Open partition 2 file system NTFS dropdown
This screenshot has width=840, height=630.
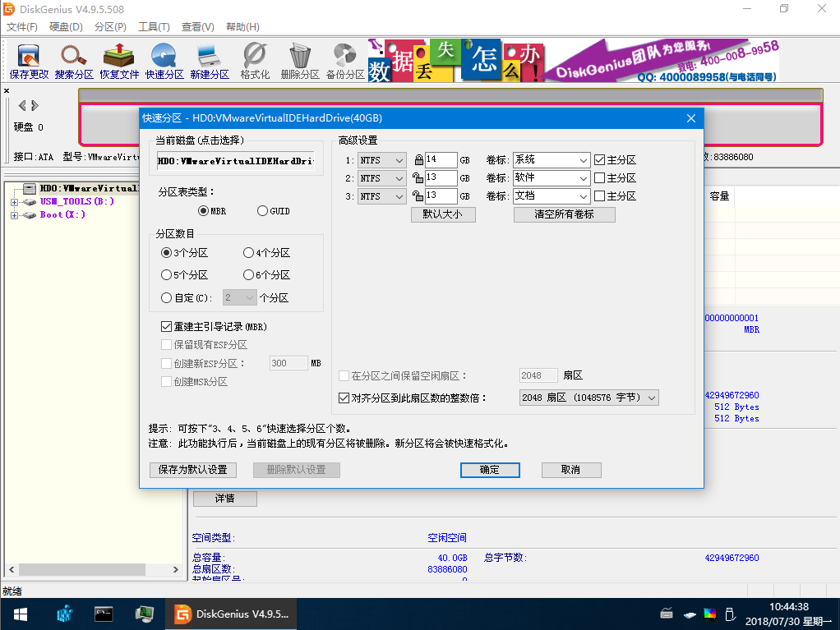tap(381, 178)
